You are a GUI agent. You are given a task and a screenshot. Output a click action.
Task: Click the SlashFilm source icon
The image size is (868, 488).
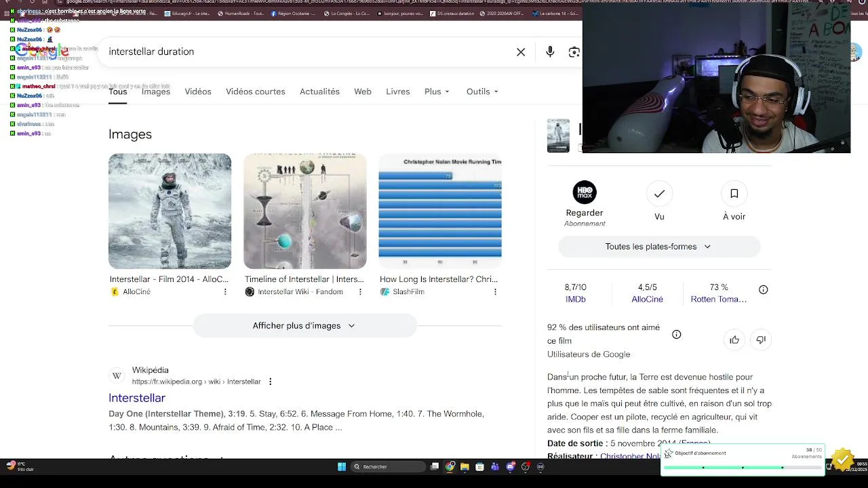[384, 291]
